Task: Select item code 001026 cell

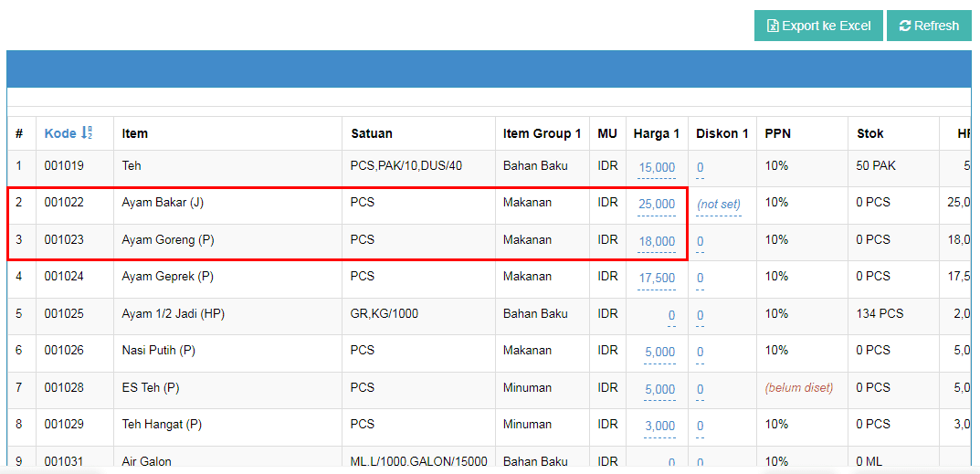Action: tap(64, 350)
